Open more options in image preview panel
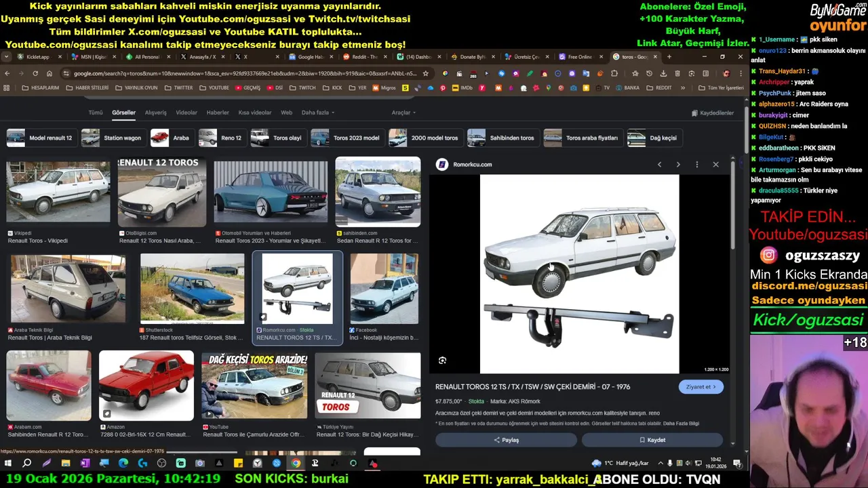Screen dimensions: 868x488 [696, 165]
